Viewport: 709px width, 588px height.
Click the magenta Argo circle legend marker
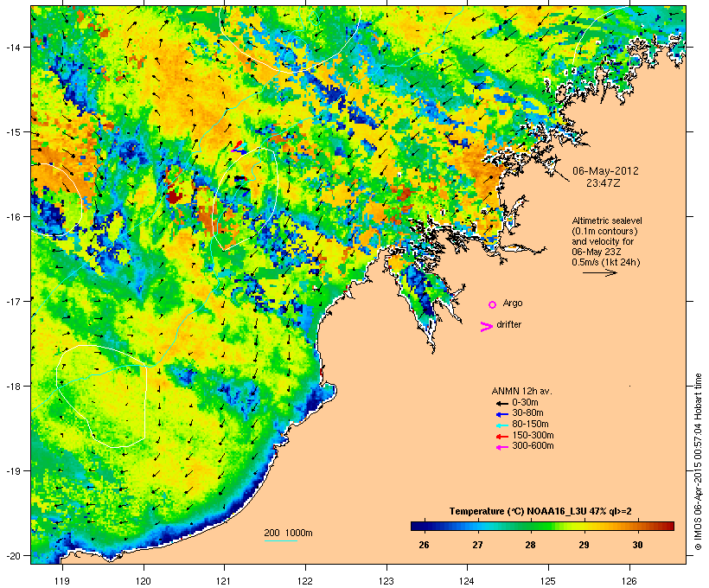[493, 304]
